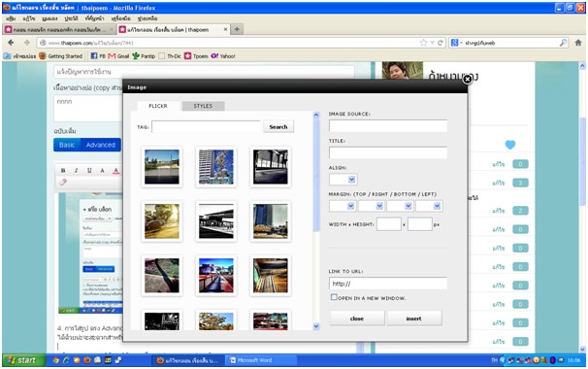Image resolution: width=588 pixels, height=369 pixels.
Task: Click the browser address bar
Action: pos(233,43)
